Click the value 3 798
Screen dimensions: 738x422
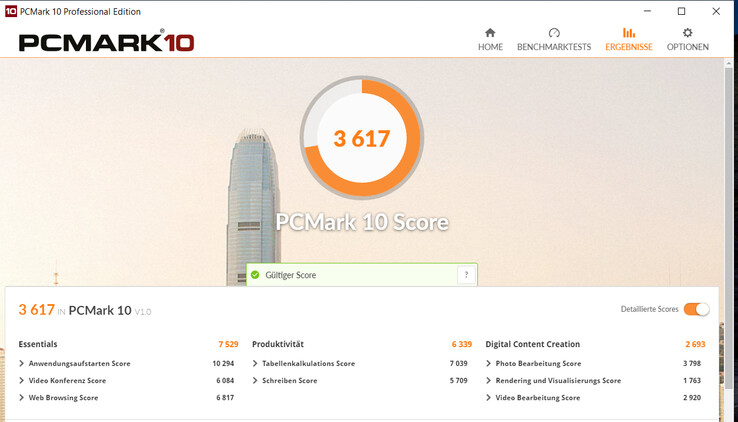(692, 363)
